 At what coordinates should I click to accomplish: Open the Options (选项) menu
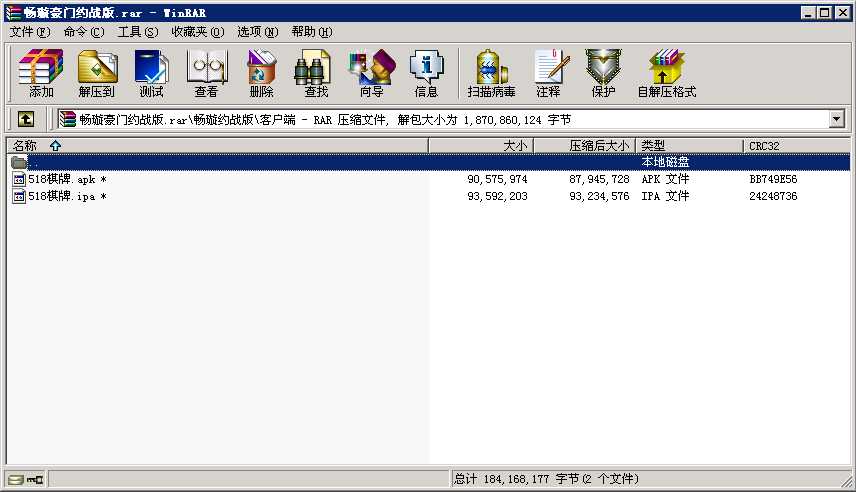click(x=258, y=32)
